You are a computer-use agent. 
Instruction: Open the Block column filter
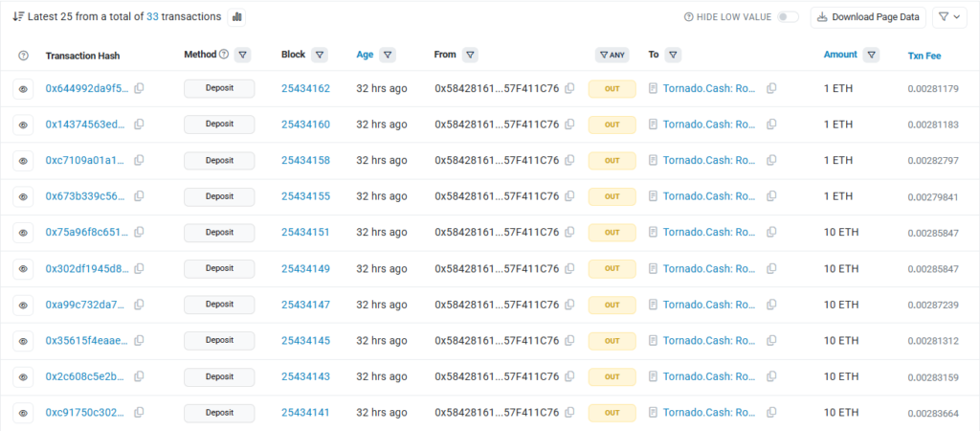pos(320,55)
